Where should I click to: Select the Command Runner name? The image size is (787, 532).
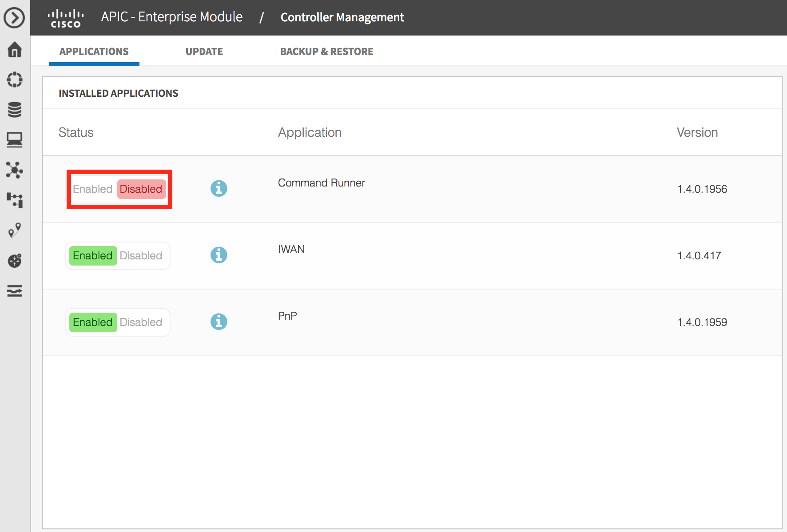(x=322, y=183)
